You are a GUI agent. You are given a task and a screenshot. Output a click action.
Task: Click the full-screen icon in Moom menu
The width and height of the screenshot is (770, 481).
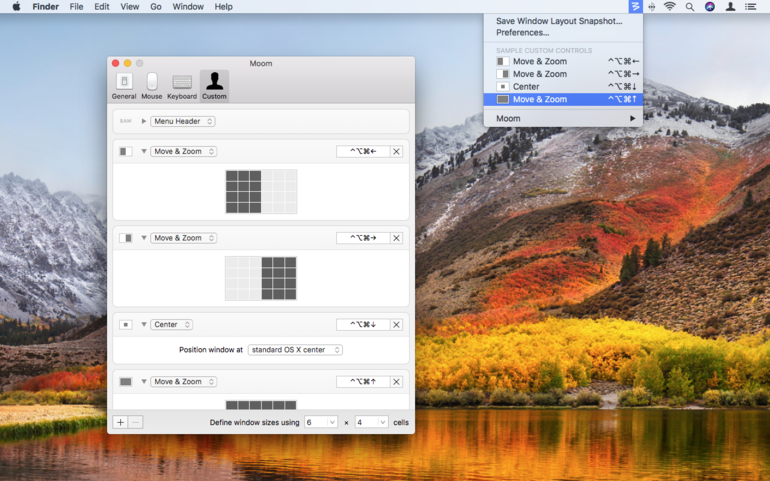(502, 99)
